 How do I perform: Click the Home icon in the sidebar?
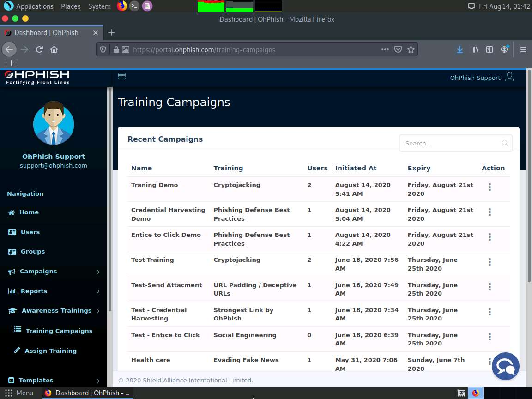pos(12,213)
